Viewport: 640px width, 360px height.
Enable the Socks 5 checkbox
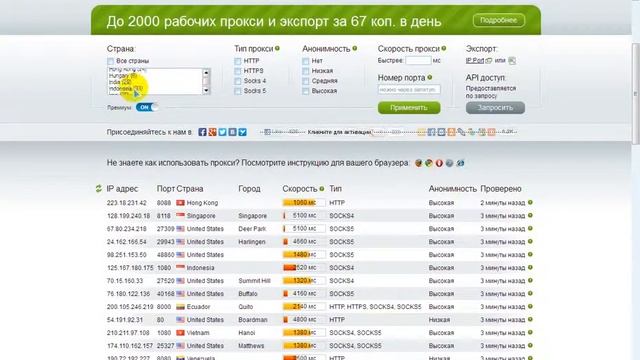tap(238, 91)
